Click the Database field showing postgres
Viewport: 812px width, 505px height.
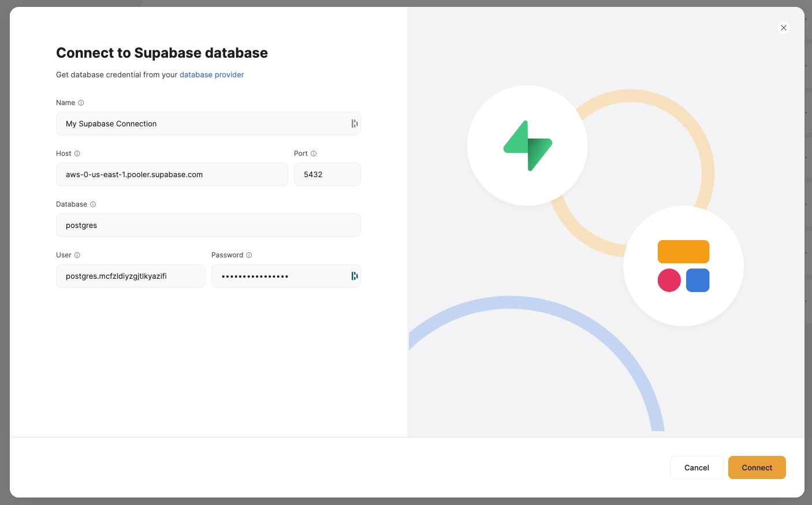[x=208, y=225]
